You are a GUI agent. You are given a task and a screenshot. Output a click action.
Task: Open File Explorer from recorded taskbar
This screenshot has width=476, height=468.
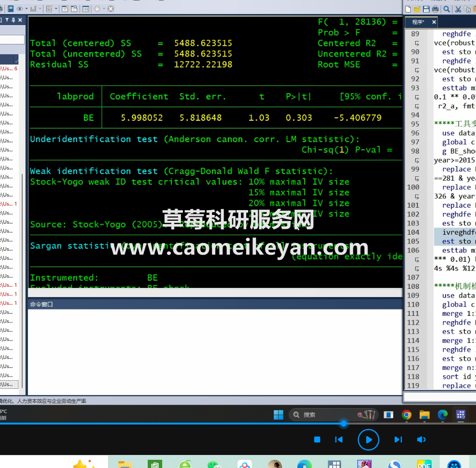[x=425, y=415]
